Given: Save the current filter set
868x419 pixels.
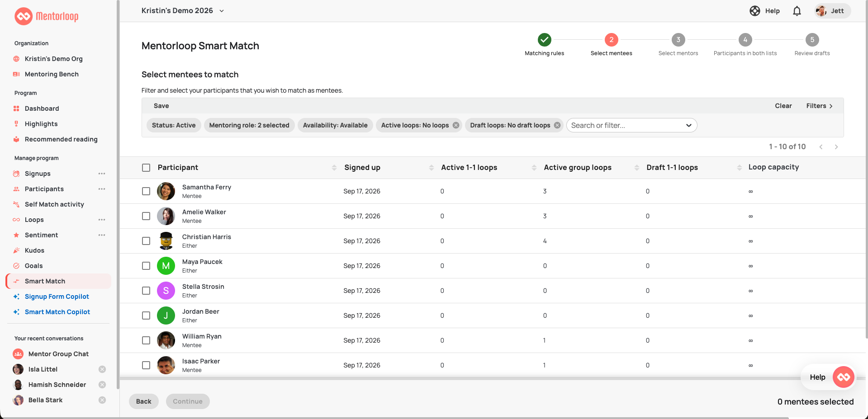Looking at the screenshot, I should tap(161, 106).
